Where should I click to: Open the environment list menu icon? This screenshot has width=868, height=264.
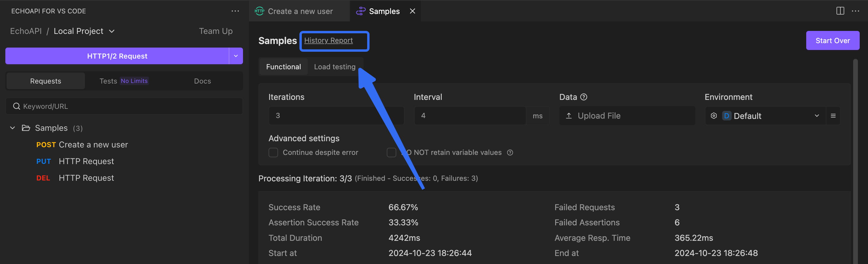(833, 116)
